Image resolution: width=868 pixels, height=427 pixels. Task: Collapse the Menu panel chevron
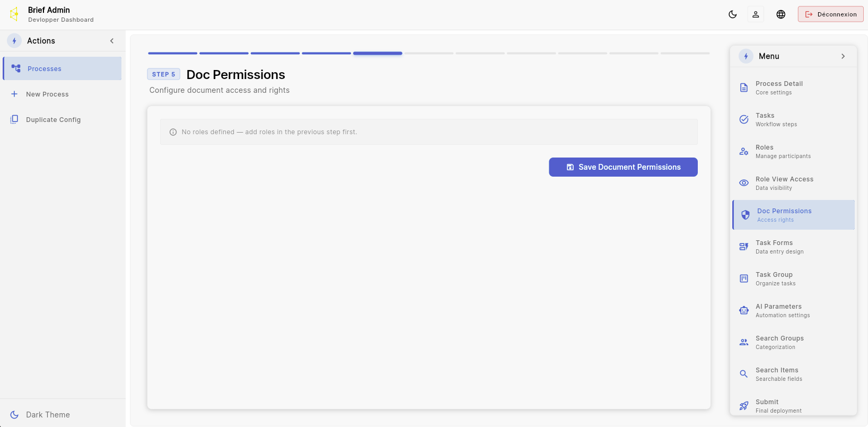pyautogui.click(x=843, y=56)
